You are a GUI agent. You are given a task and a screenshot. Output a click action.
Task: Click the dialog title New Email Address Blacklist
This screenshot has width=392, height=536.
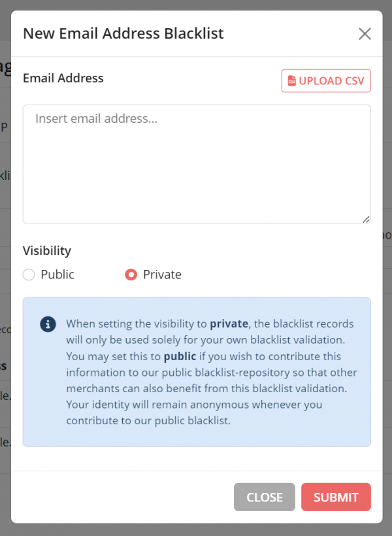point(123,33)
